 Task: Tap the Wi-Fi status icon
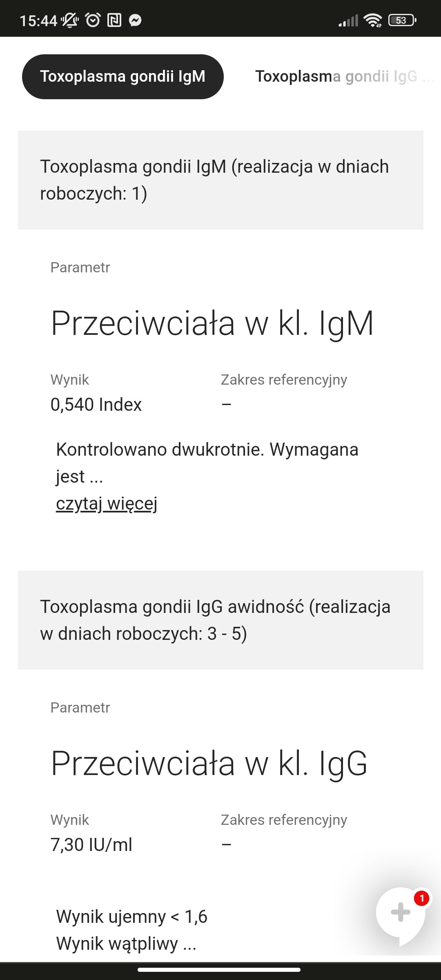pyautogui.click(x=373, y=20)
